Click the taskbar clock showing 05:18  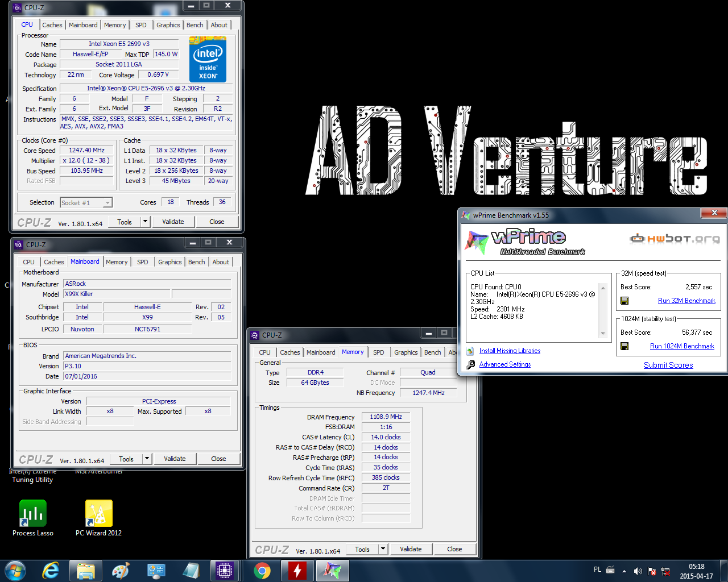tap(696, 571)
